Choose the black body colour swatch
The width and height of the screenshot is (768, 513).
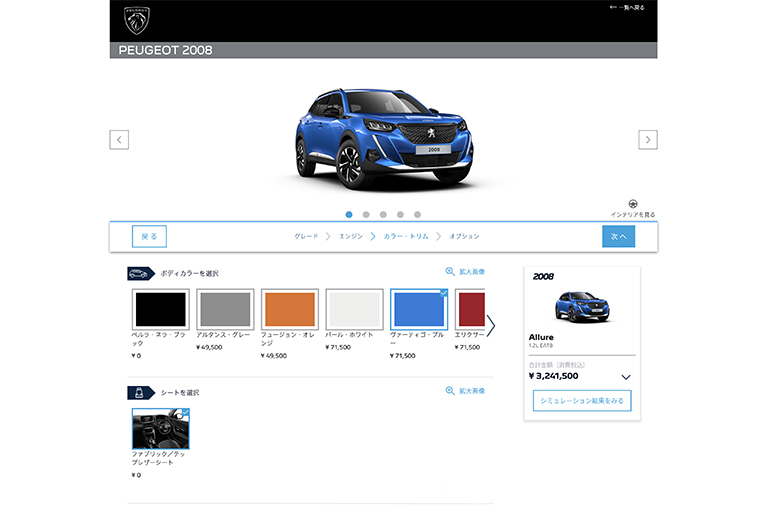[161, 309]
